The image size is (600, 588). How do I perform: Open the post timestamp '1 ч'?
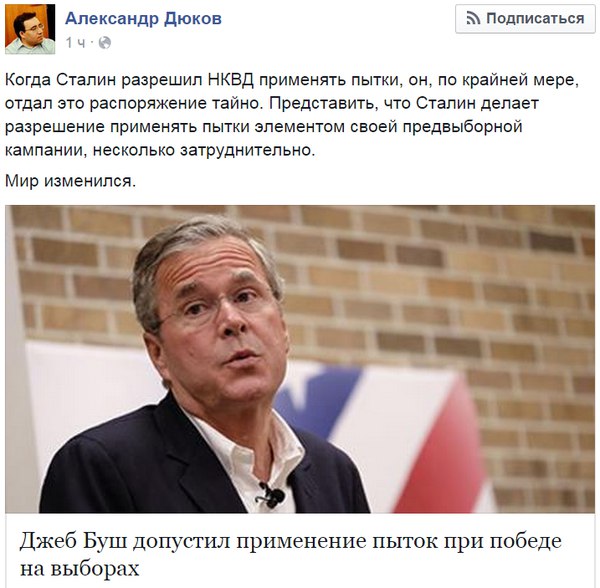75,42
